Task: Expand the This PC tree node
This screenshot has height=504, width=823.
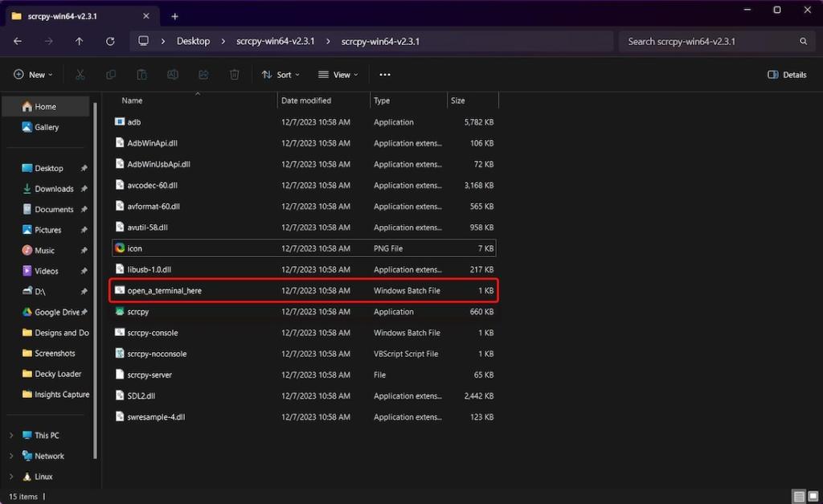Action: [x=11, y=436]
